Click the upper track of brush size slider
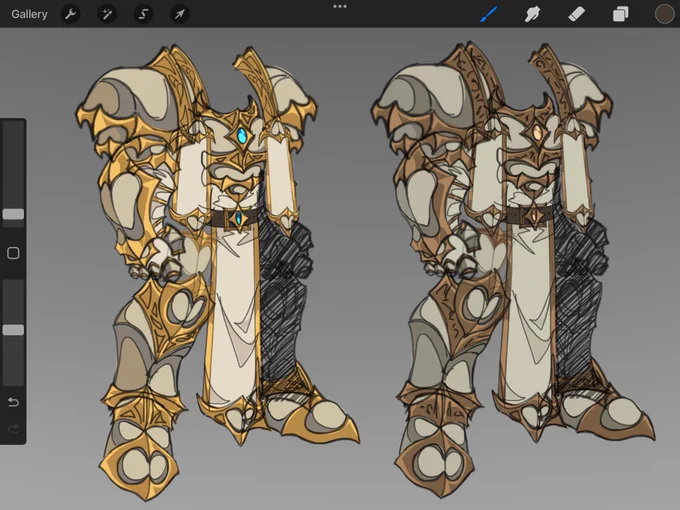 [x=13, y=165]
